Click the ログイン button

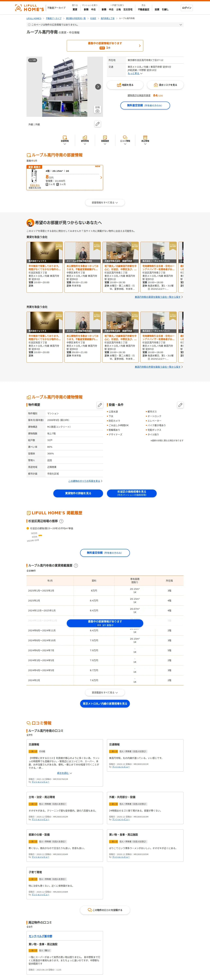pos(187,8)
